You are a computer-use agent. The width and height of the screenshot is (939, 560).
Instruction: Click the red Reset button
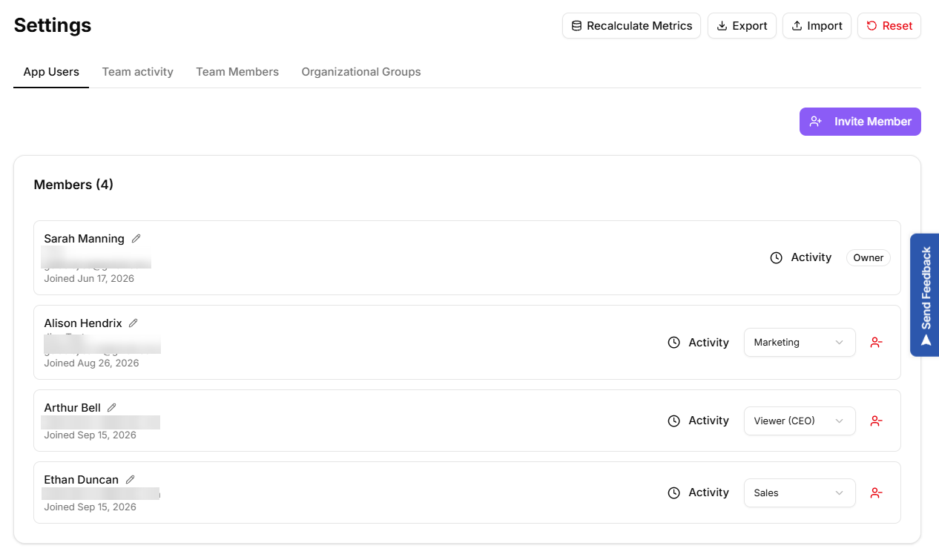[x=889, y=26]
